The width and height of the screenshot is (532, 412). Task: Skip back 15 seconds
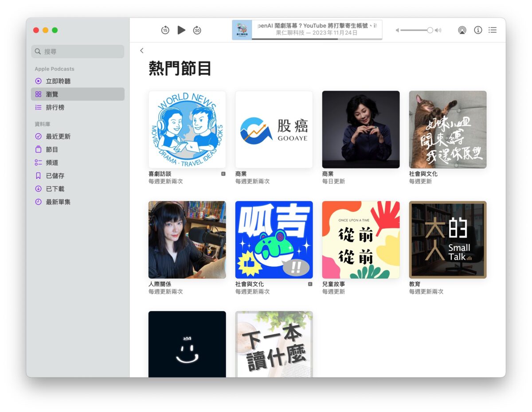pos(165,30)
